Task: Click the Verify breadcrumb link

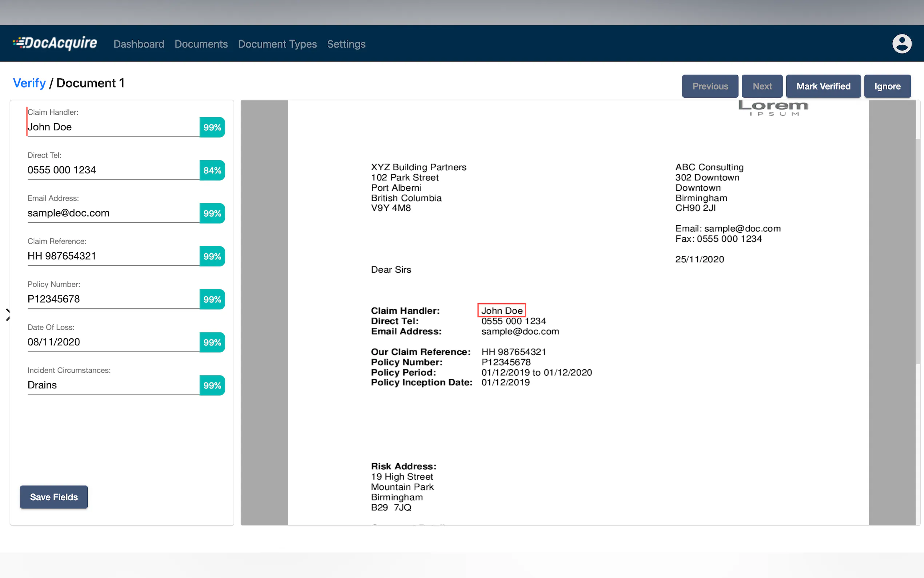Action: 29,83
